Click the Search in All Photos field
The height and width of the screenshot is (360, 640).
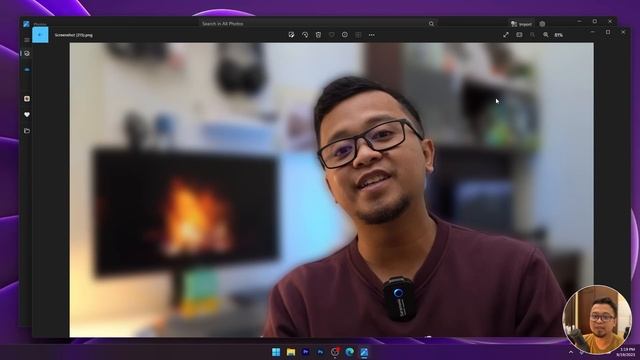click(318, 24)
